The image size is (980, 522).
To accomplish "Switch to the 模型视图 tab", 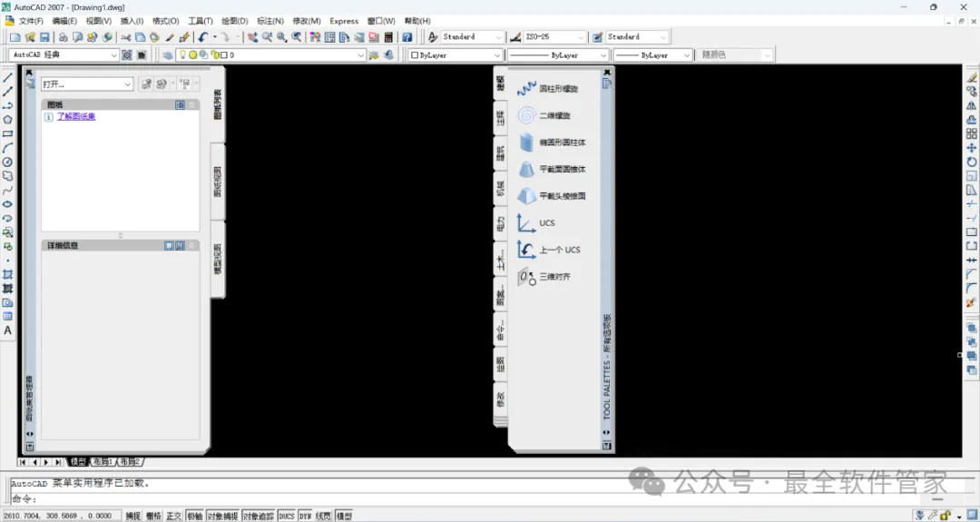I will tap(218, 259).
